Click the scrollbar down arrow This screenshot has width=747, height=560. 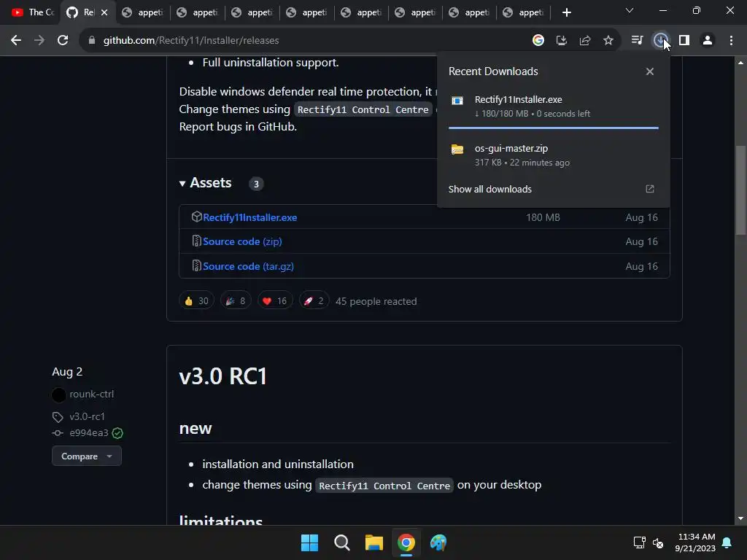click(740, 518)
